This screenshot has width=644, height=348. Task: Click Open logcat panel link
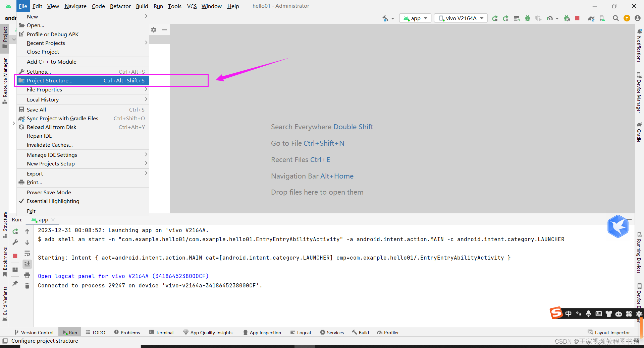click(x=123, y=276)
